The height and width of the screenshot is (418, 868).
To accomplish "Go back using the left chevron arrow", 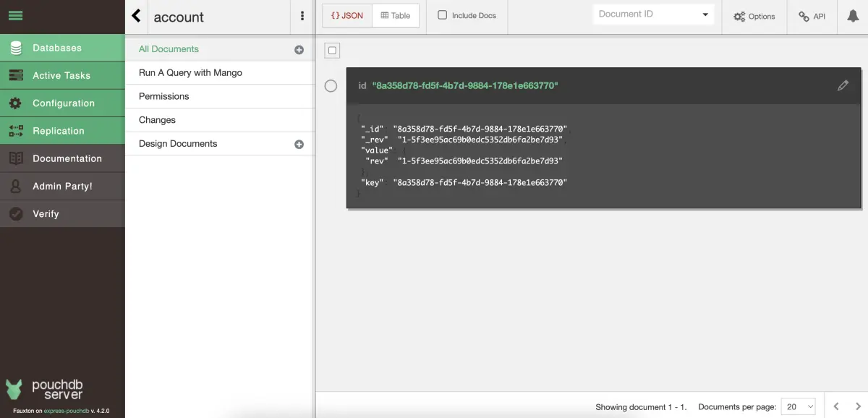I will (136, 17).
